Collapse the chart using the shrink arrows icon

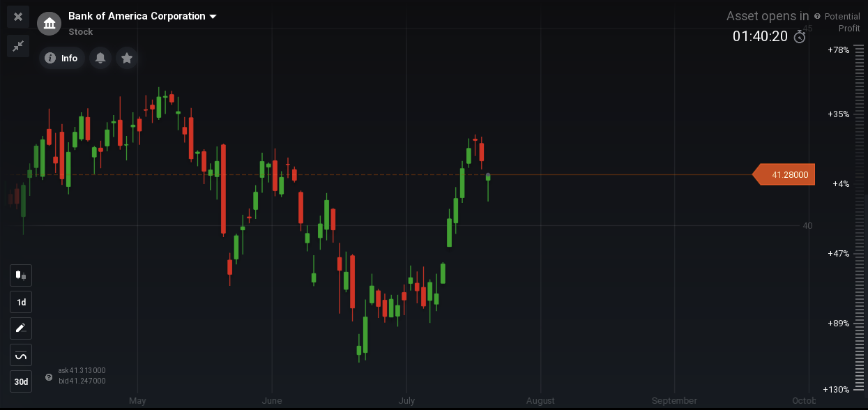(18, 46)
